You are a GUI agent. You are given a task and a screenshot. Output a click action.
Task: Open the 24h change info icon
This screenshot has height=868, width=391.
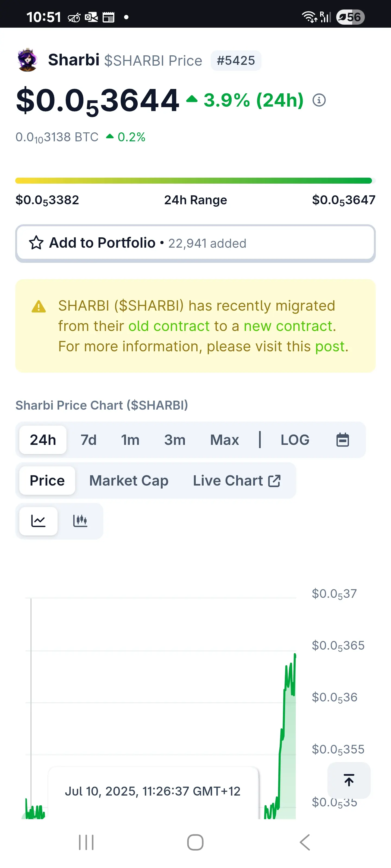click(319, 100)
